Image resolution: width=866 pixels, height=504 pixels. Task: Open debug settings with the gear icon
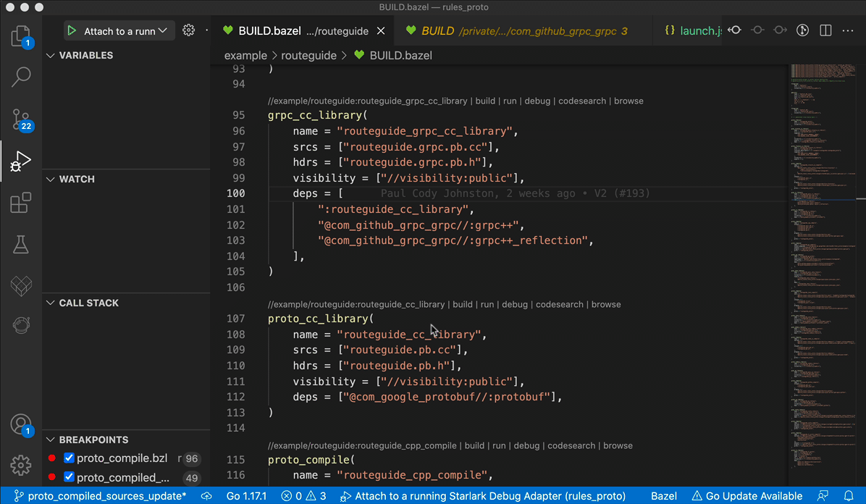pyautogui.click(x=188, y=30)
